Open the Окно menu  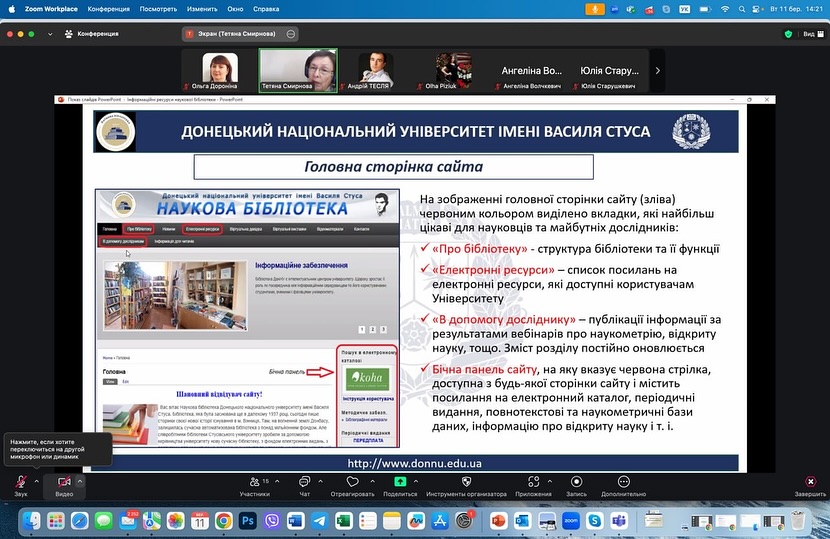point(235,9)
